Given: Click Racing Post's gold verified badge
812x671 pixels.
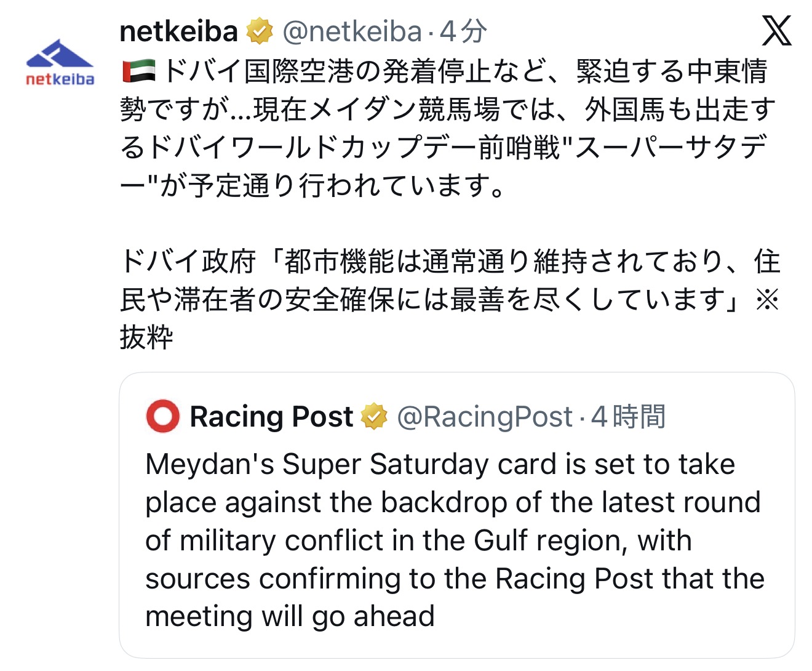Looking at the screenshot, I should click(374, 417).
